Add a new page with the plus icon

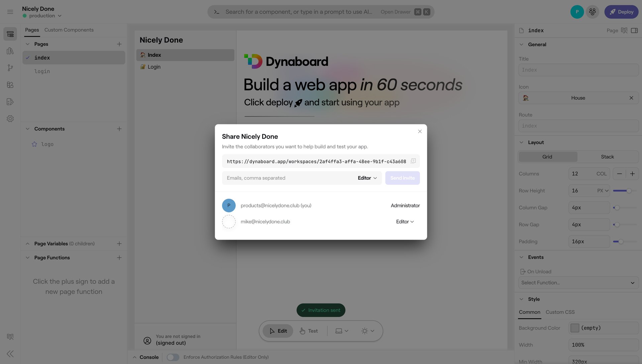tap(119, 44)
